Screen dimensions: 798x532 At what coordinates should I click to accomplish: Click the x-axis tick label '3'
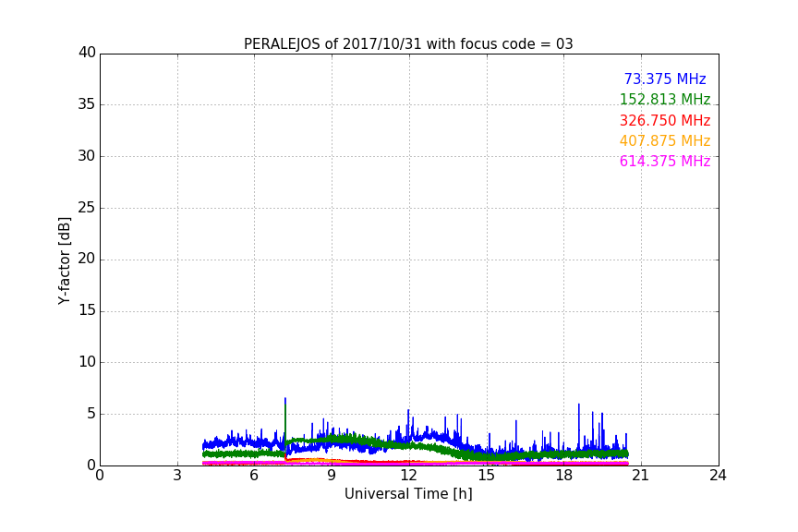pos(177,476)
